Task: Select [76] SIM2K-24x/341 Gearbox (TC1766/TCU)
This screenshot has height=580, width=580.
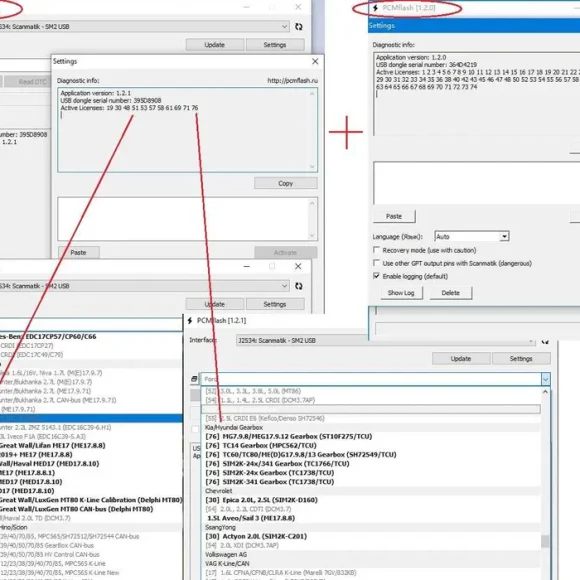Action: (277, 463)
